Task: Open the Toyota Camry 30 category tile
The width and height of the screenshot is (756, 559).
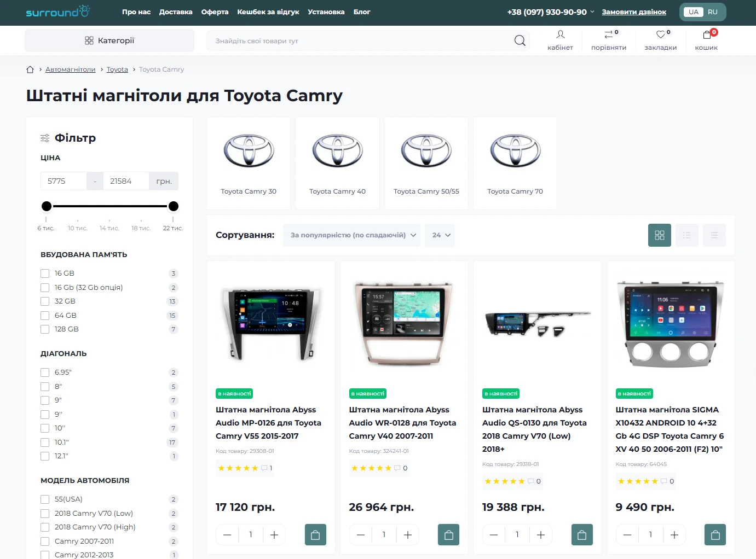Action: tap(249, 163)
